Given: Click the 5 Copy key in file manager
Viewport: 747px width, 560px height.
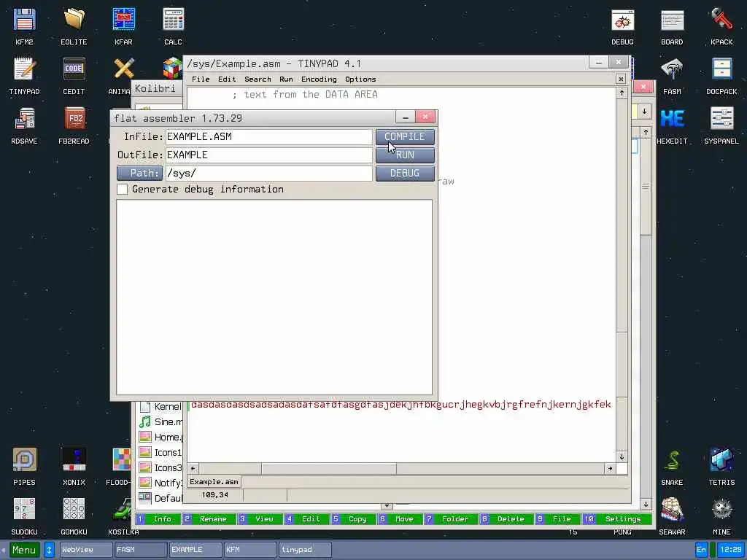Looking at the screenshot, I should 352,519.
